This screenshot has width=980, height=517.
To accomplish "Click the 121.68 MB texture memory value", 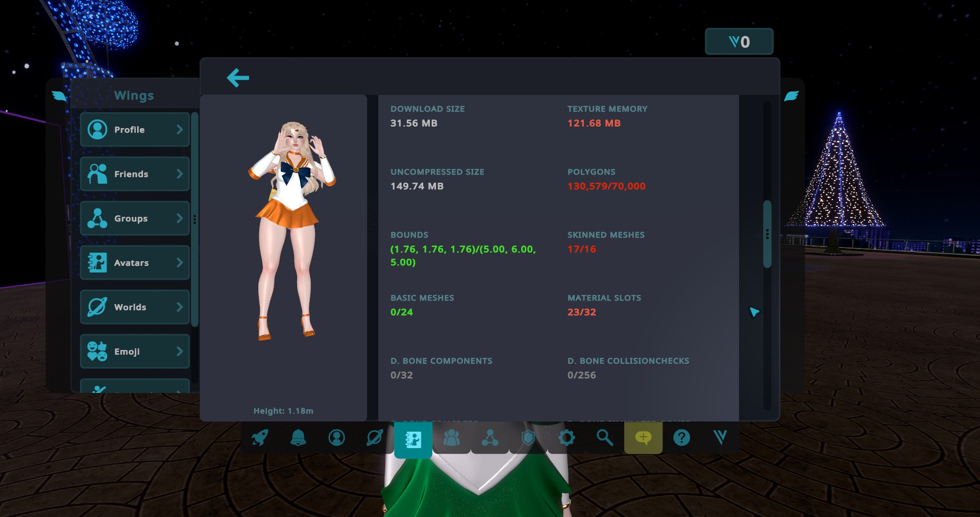I will [594, 123].
